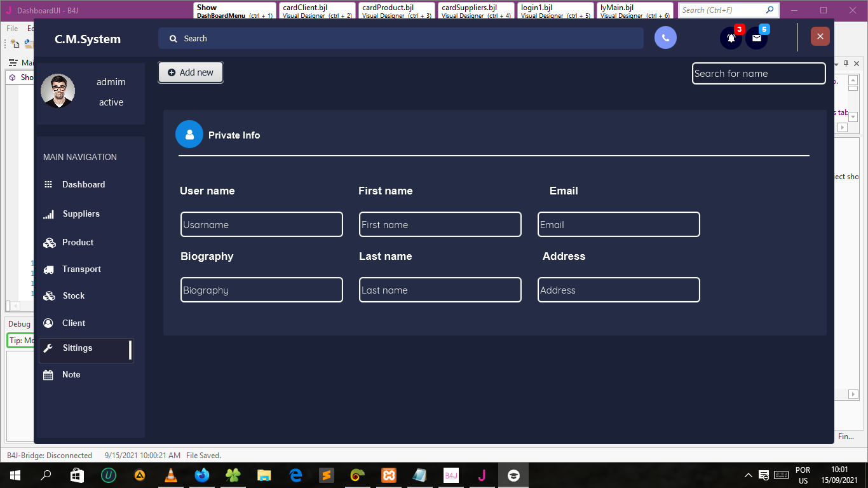Click the phone call icon in the header
Screen dimensions: 868x488
(x=665, y=38)
